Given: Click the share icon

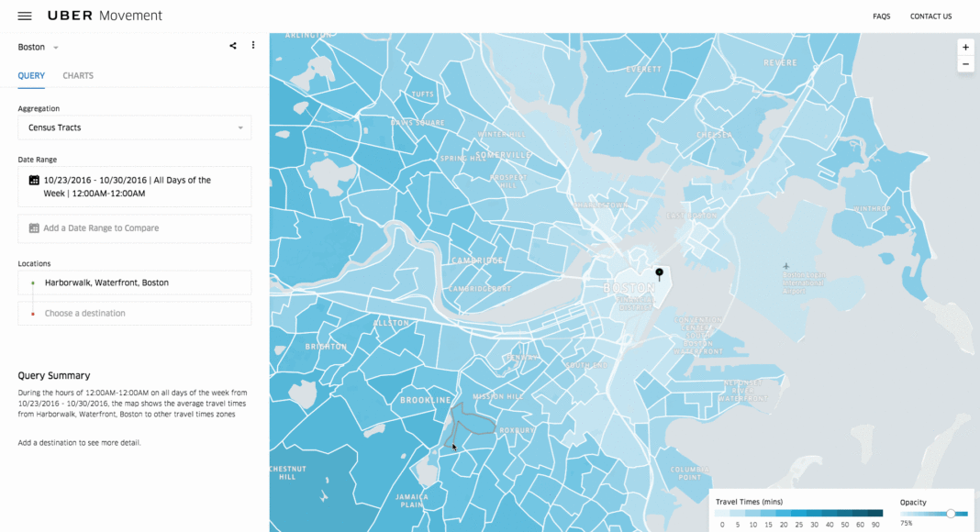Looking at the screenshot, I should tap(233, 46).
